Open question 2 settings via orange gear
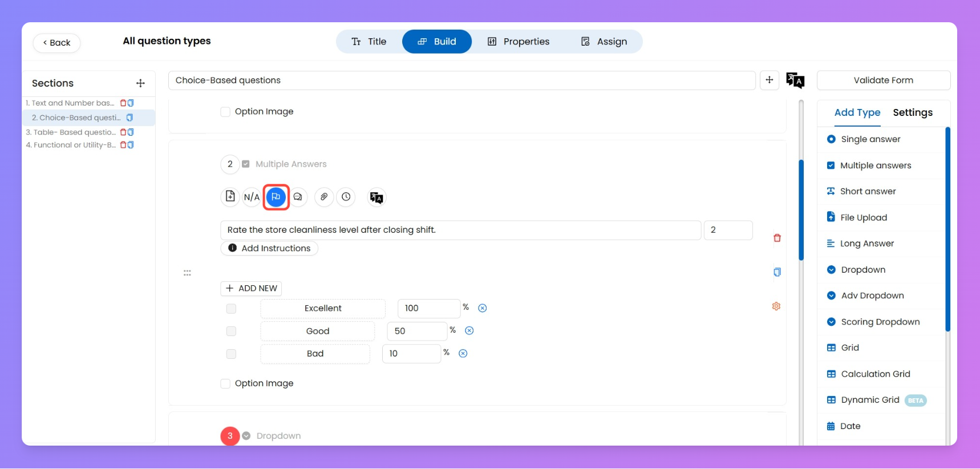Viewport: 980px width, 469px height. pyautogui.click(x=776, y=306)
